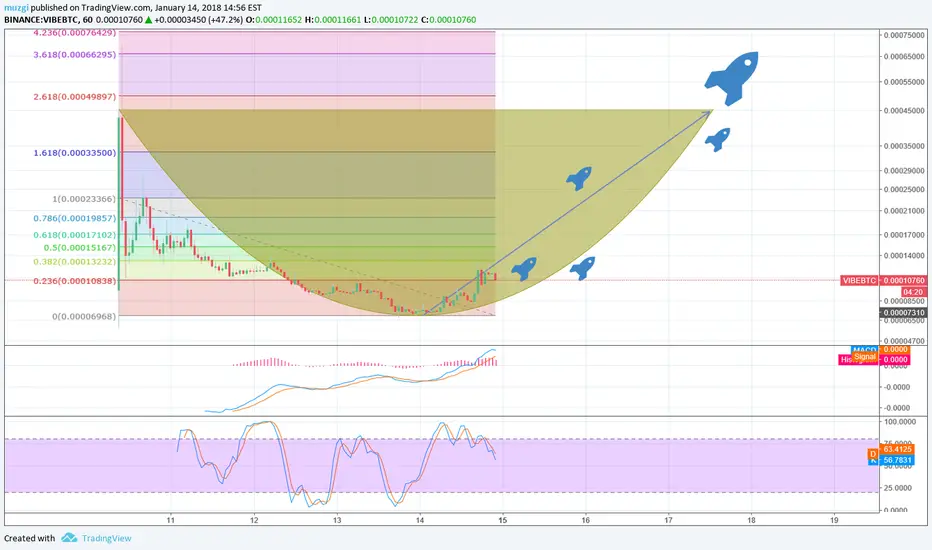Click the 0.00025000 price axis label
Image resolution: width=932 pixels, height=550 pixels.
[904, 190]
